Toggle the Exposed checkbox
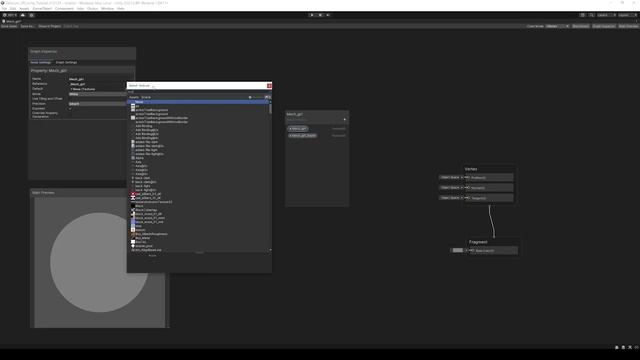 point(70,109)
